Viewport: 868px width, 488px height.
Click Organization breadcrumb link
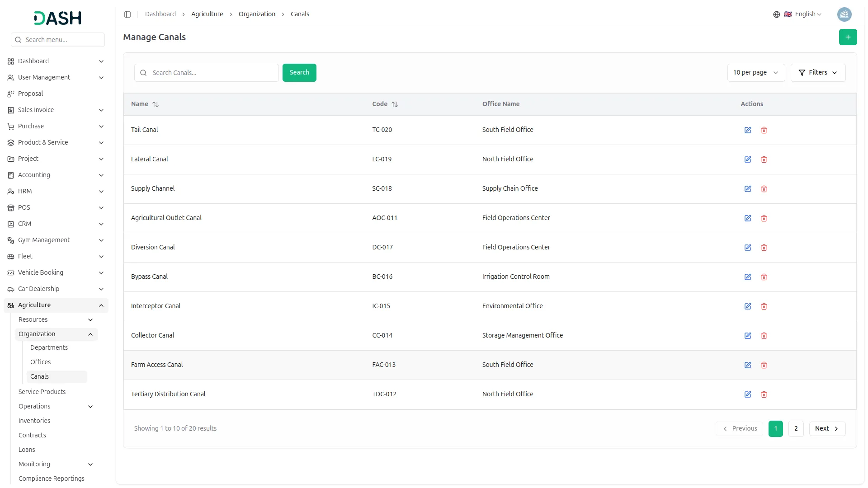tap(257, 14)
